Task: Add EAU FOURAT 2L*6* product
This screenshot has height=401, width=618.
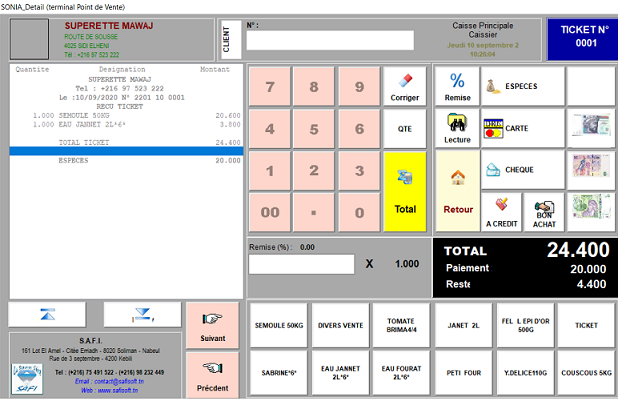Action: pos(401,373)
